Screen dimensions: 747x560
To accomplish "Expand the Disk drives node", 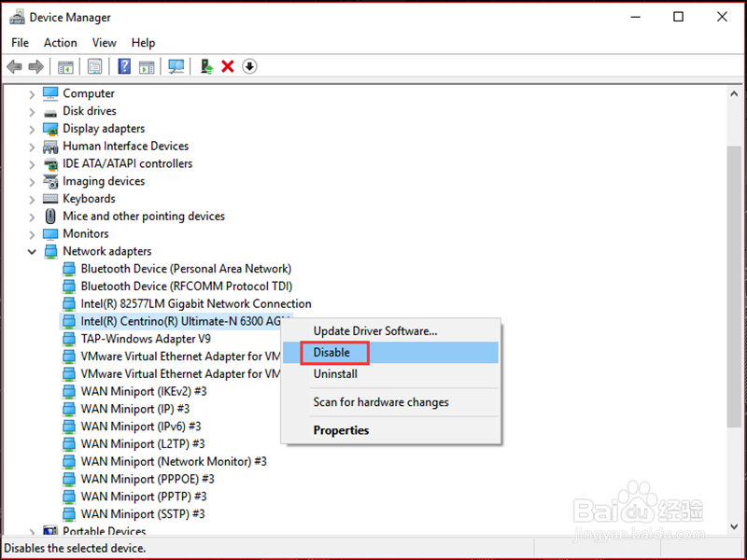I will 32,112.
